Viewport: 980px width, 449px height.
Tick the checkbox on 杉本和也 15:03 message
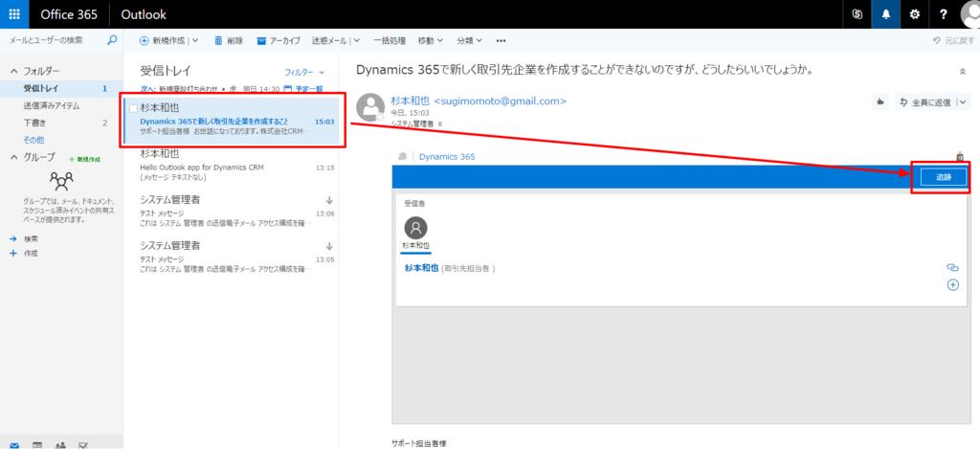(133, 108)
